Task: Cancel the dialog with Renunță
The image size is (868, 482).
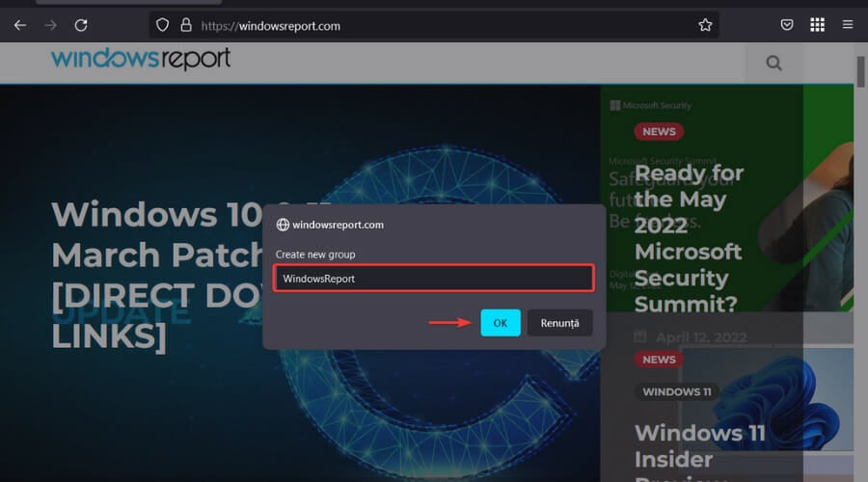Action: [559, 323]
